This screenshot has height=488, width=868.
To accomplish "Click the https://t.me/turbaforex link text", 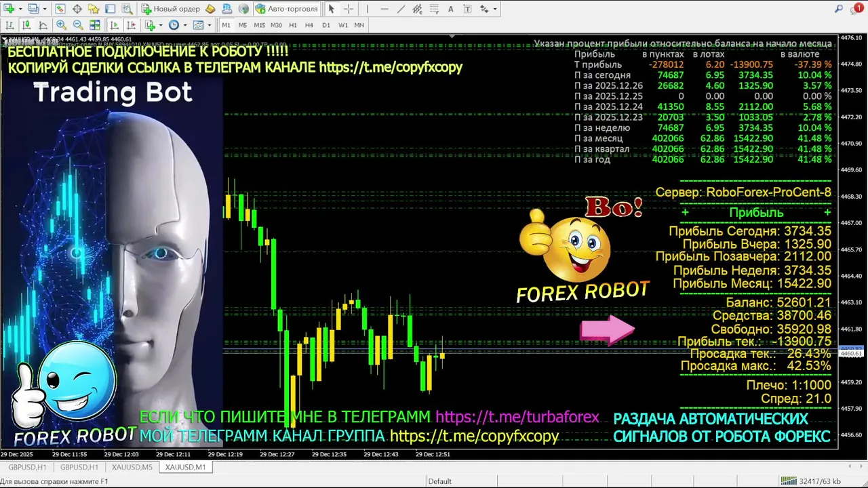I will pyautogui.click(x=517, y=418).
